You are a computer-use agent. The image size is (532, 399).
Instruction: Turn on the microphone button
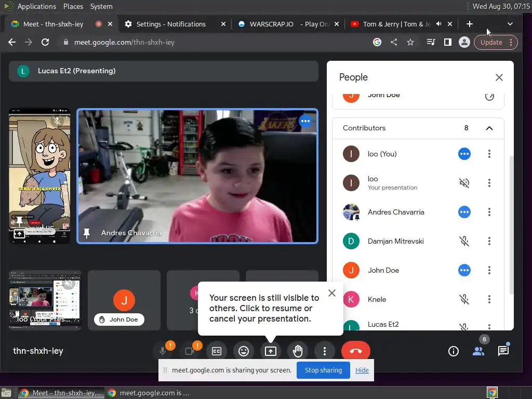(163, 351)
